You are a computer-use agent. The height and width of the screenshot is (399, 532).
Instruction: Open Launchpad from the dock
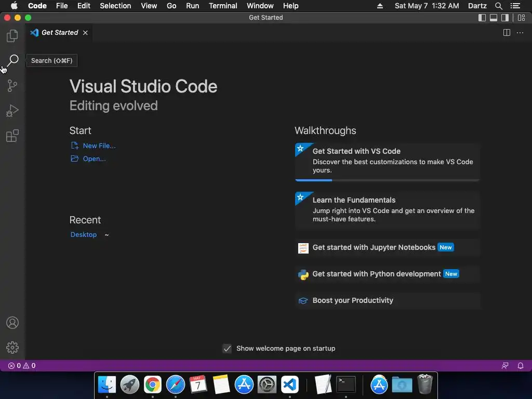(x=129, y=385)
